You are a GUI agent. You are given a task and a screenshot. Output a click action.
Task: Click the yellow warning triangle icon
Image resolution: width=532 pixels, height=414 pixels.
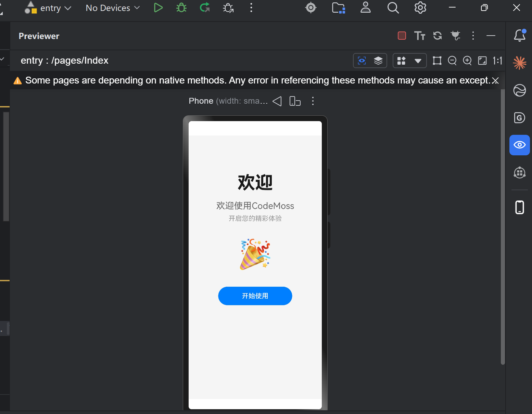coord(17,81)
